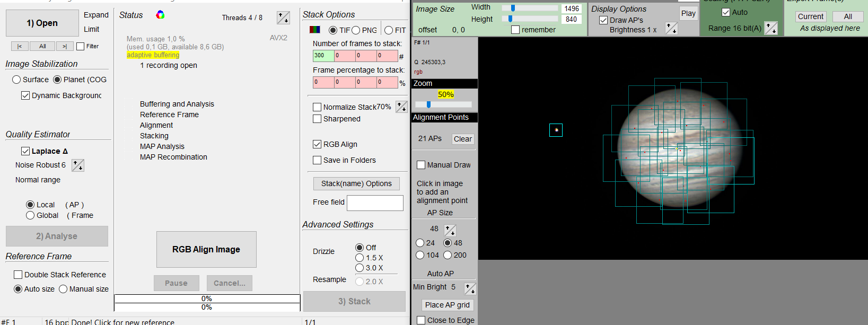Viewport: 868px width, 325px height.
Task: Open a file with 1) Open
Action: (42, 23)
